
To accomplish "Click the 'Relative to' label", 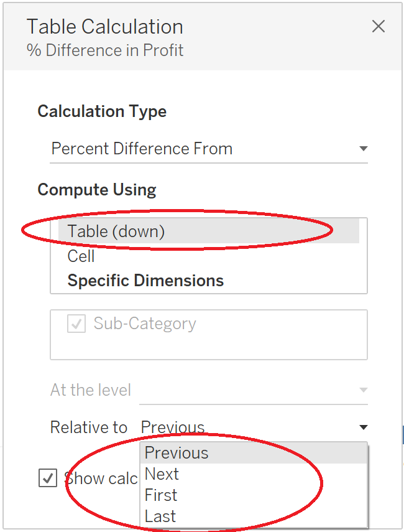I will tap(89, 427).
